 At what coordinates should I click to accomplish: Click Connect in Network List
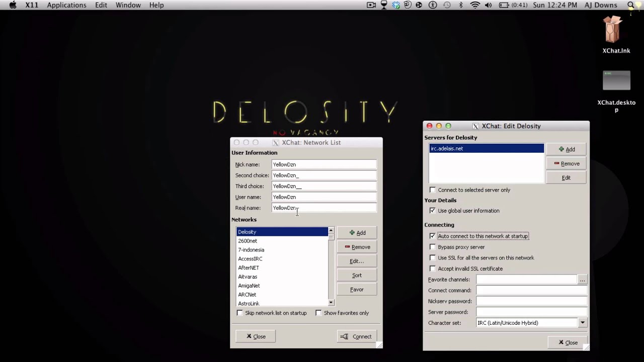[357, 336]
